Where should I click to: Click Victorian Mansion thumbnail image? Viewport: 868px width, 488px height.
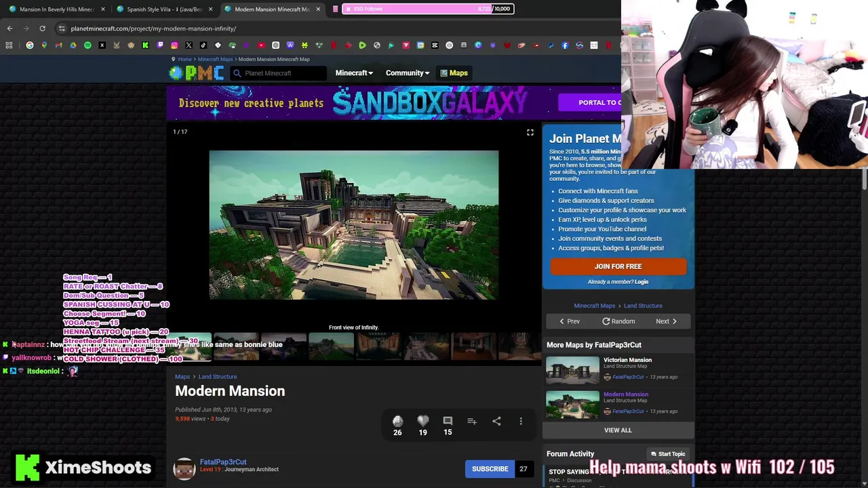(x=573, y=370)
